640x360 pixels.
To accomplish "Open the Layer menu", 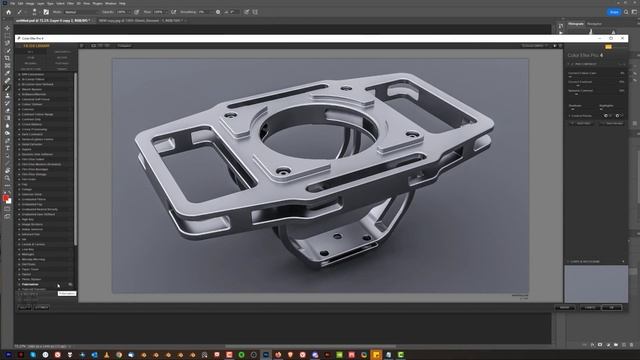I will coord(40,3).
